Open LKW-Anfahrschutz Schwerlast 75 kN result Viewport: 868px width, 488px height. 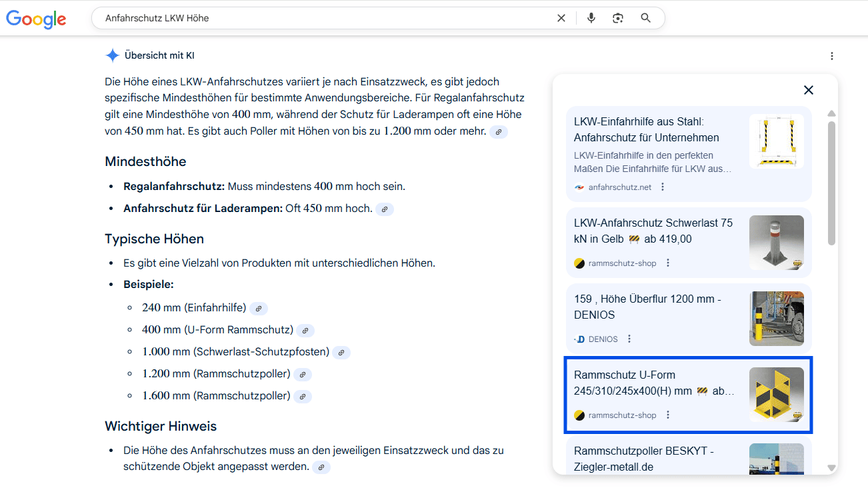pyautogui.click(x=653, y=231)
